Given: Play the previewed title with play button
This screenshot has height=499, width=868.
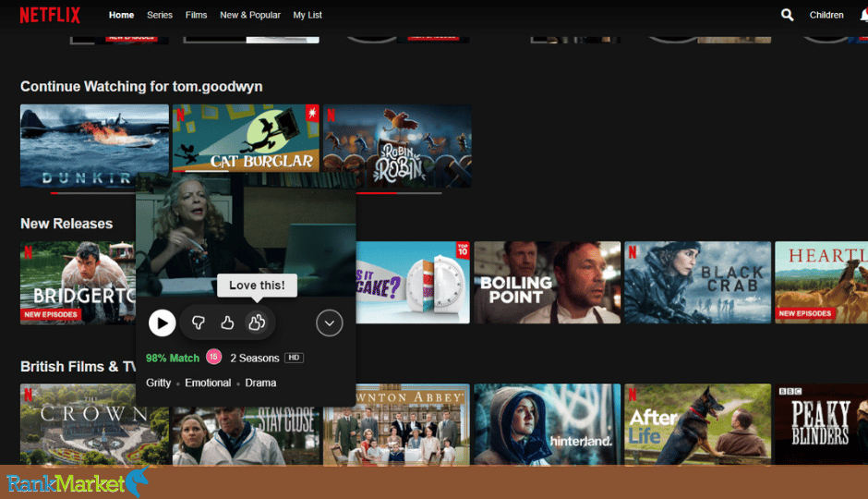Looking at the screenshot, I should pos(162,323).
